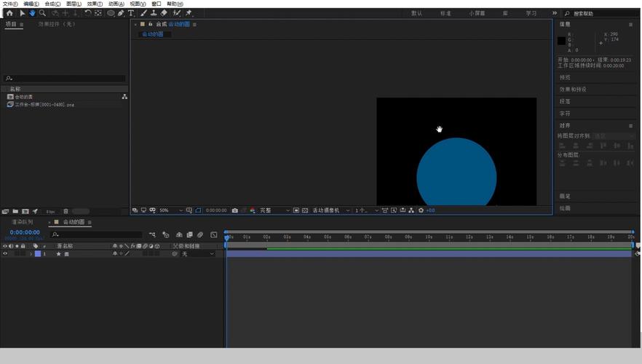Select the Zoom magnifier tool

point(42,13)
